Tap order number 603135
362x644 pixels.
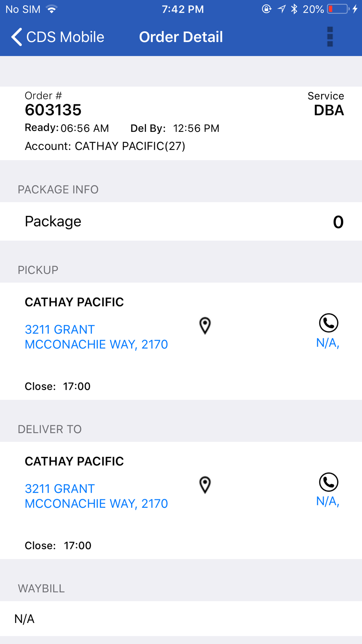pyautogui.click(x=53, y=110)
